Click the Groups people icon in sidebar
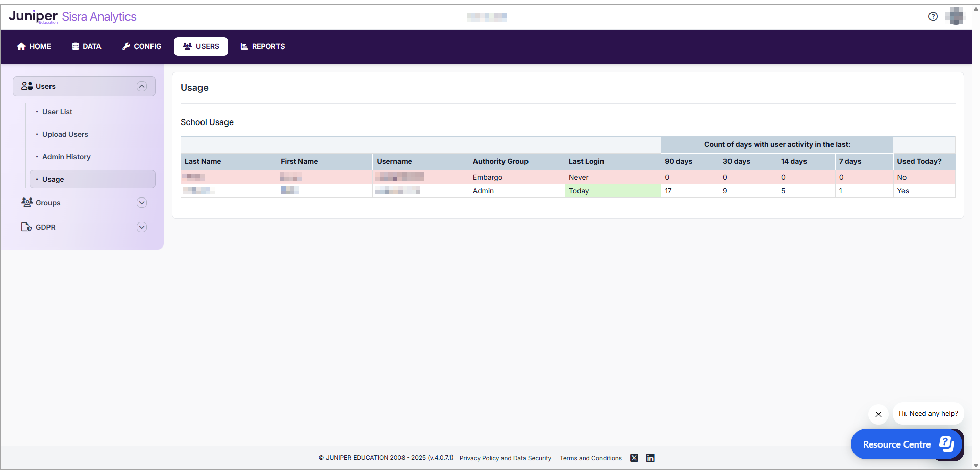Screen dimensions: 980x470 [27, 202]
